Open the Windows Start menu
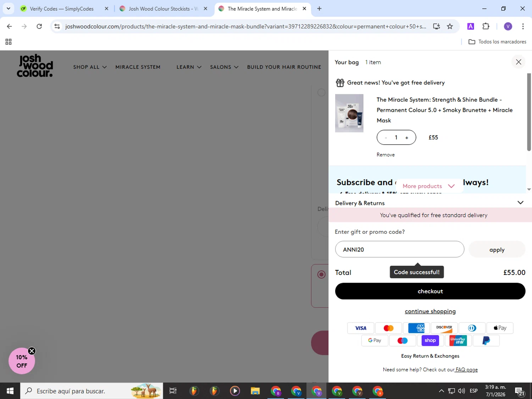The width and height of the screenshot is (532, 399). pyautogui.click(x=10, y=391)
